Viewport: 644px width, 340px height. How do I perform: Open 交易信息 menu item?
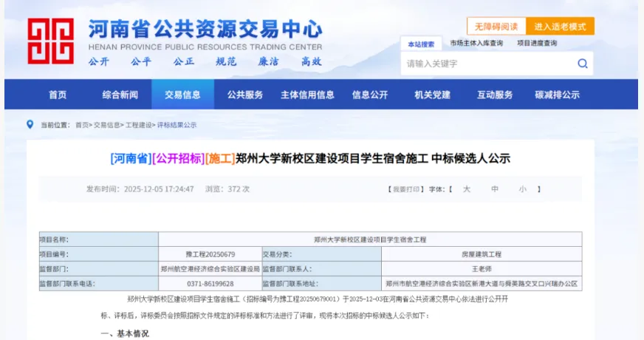click(182, 95)
